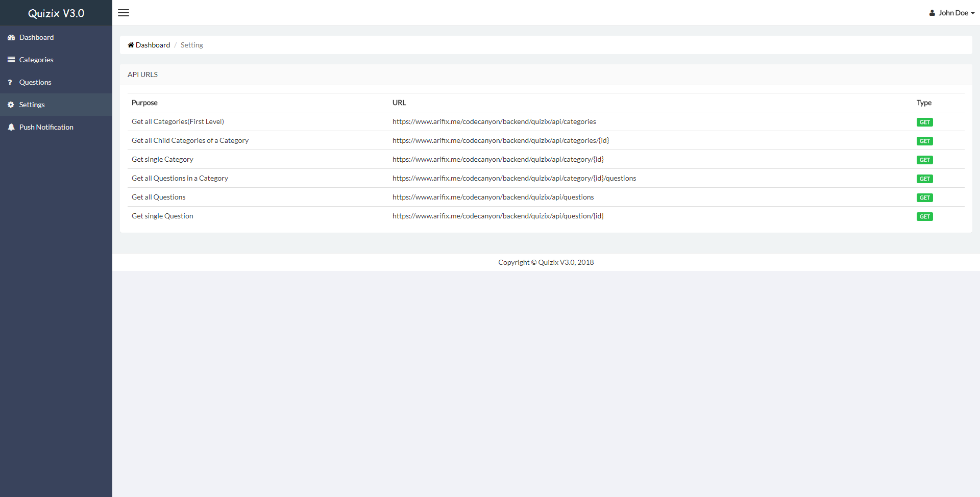Click the Dashboard gauge icon in sidebar

click(11, 38)
